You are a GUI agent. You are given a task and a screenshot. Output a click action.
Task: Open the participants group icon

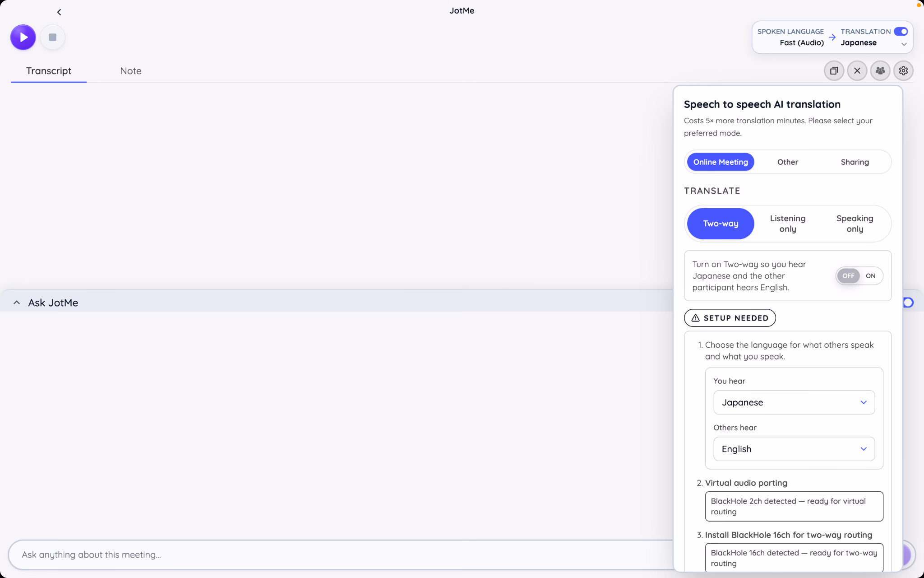[880, 70]
